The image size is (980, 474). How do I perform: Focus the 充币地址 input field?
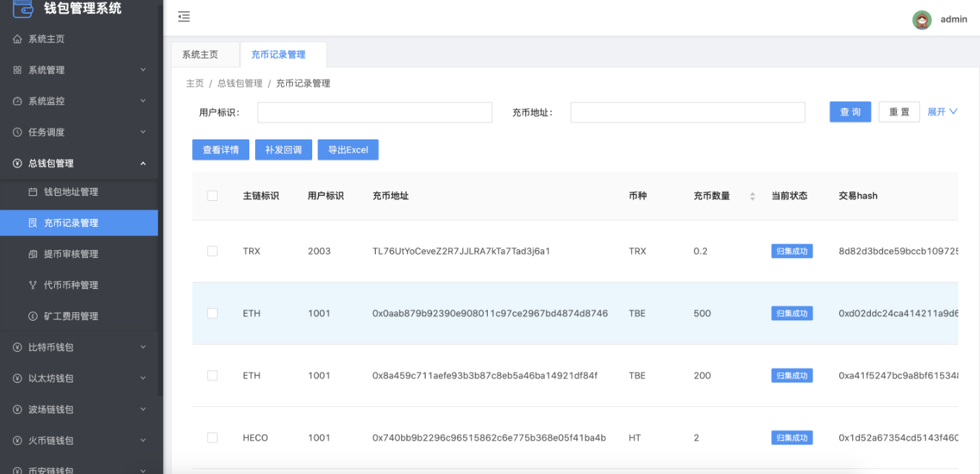(x=687, y=112)
